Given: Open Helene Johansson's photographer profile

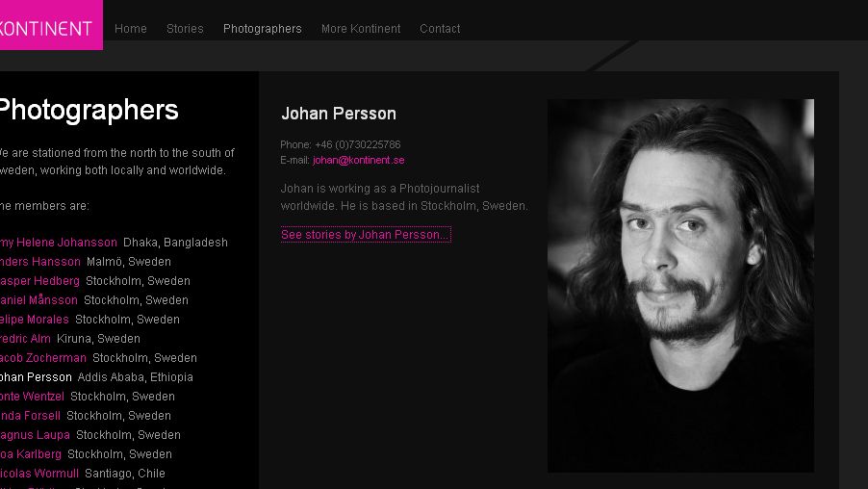Looking at the screenshot, I should tap(60, 243).
